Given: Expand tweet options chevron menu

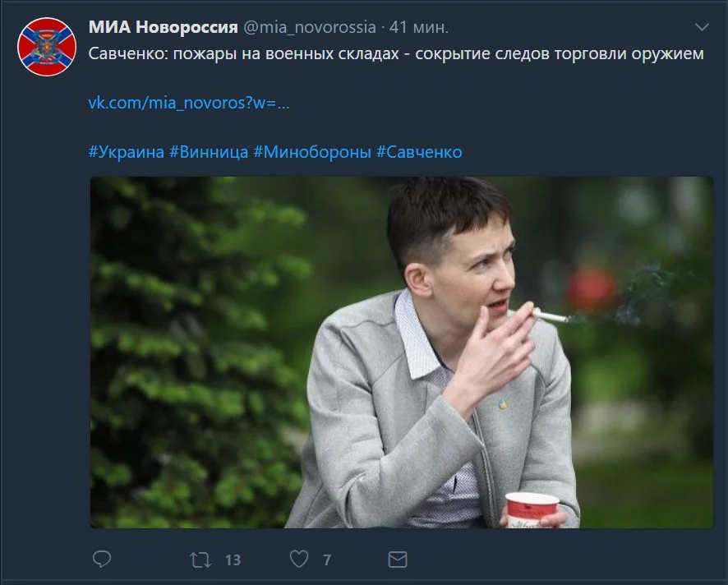Looking at the screenshot, I should pyautogui.click(x=702, y=27).
